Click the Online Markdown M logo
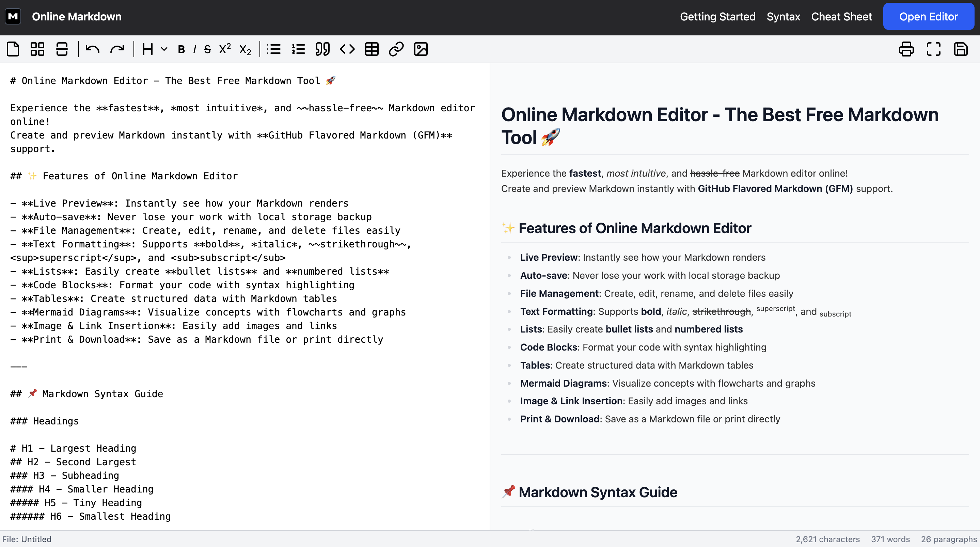This screenshot has height=550, width=980. (13, 17)
